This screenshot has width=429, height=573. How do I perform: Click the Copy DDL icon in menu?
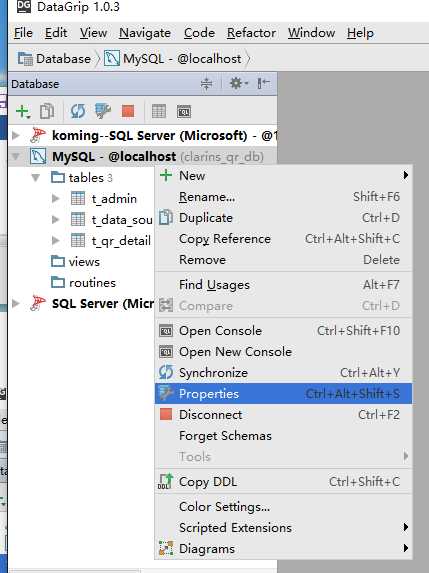pyautogui.click(x=166, y=481)
